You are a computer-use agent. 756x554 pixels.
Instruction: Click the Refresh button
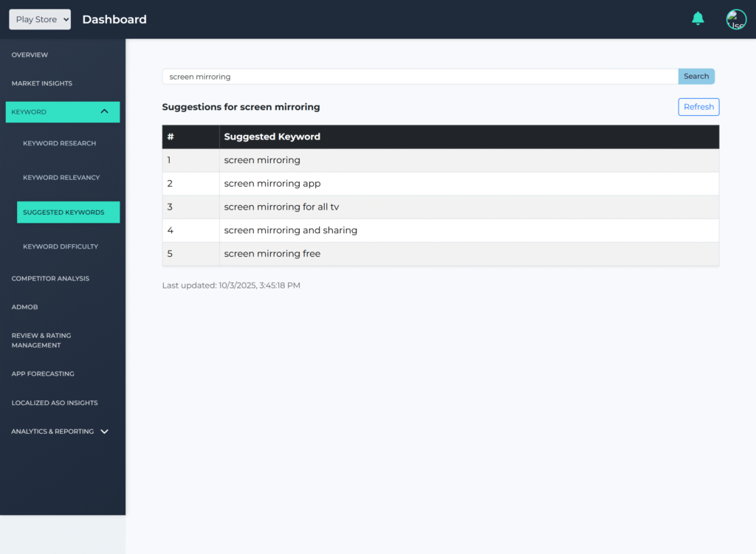(x=698, y=107)
